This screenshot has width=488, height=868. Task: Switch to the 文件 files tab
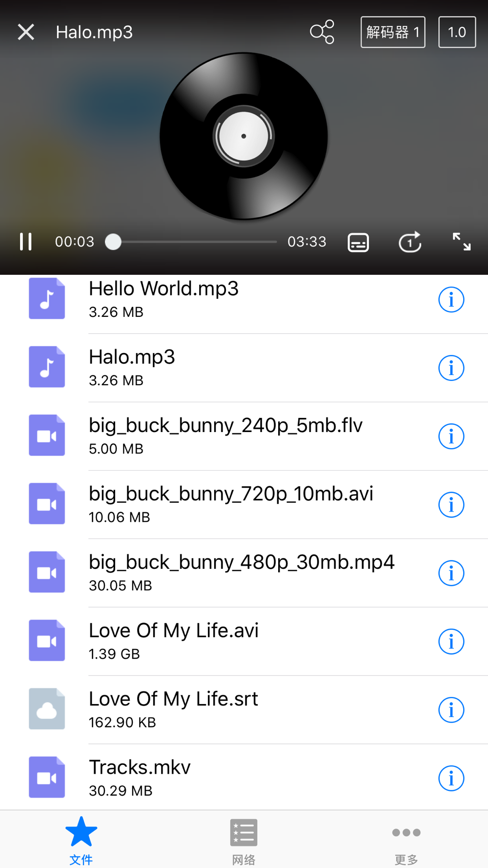pyautogui.click(x=81, y=840)
